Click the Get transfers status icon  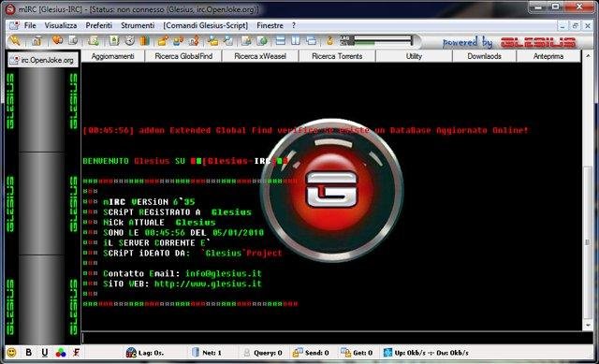(x=345, y=353)
